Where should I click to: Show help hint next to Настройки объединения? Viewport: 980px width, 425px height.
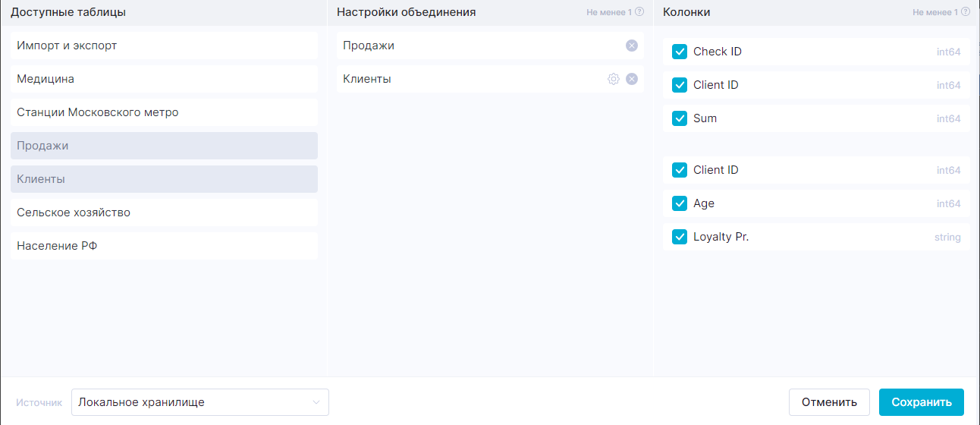(639, 12)
